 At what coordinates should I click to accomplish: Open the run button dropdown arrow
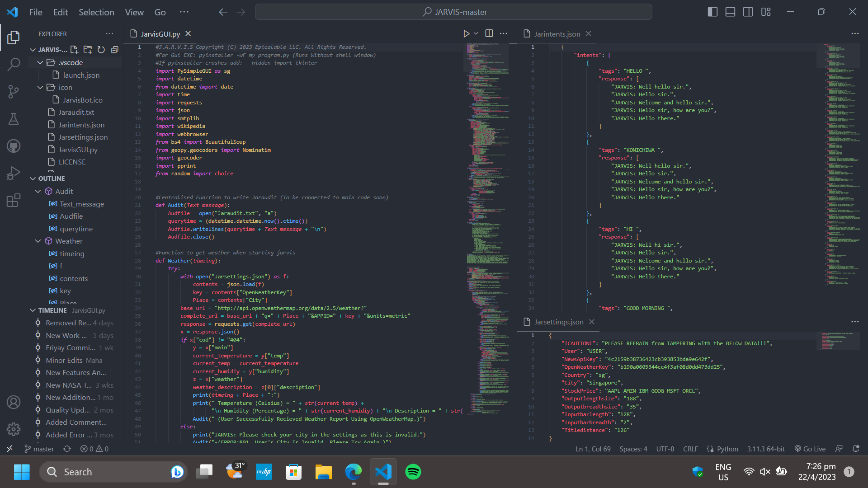tap(476, 33)
